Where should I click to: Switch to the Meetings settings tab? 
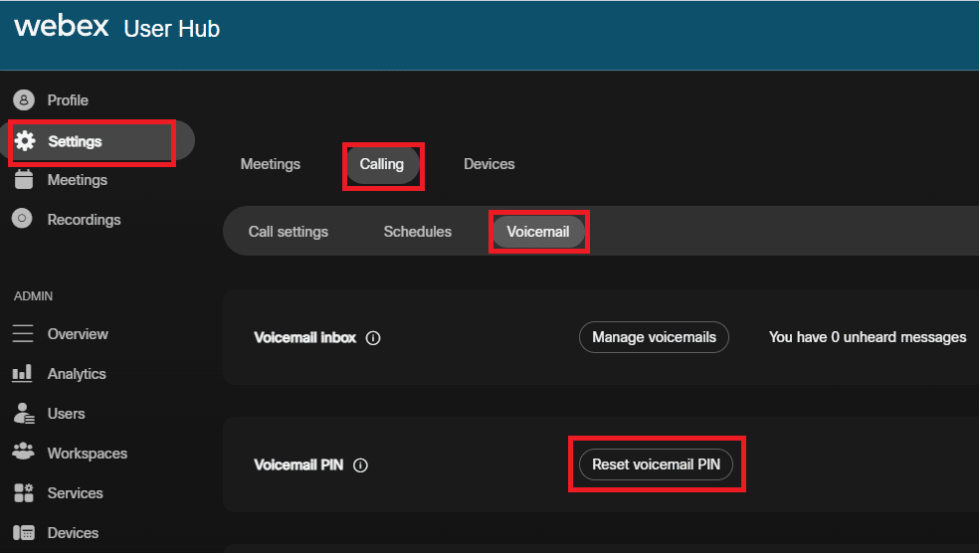pyautogui.click(x=270, y=164)
